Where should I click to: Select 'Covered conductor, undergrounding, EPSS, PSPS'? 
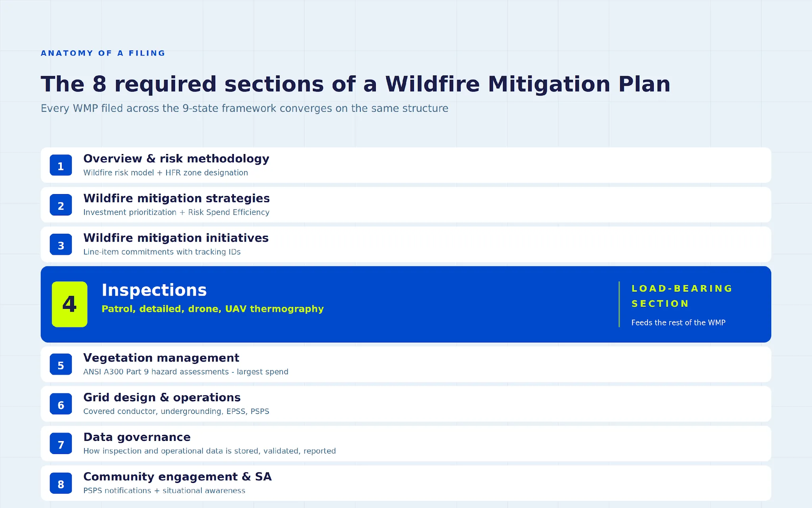pyautogui.click(x=176, y=412)
